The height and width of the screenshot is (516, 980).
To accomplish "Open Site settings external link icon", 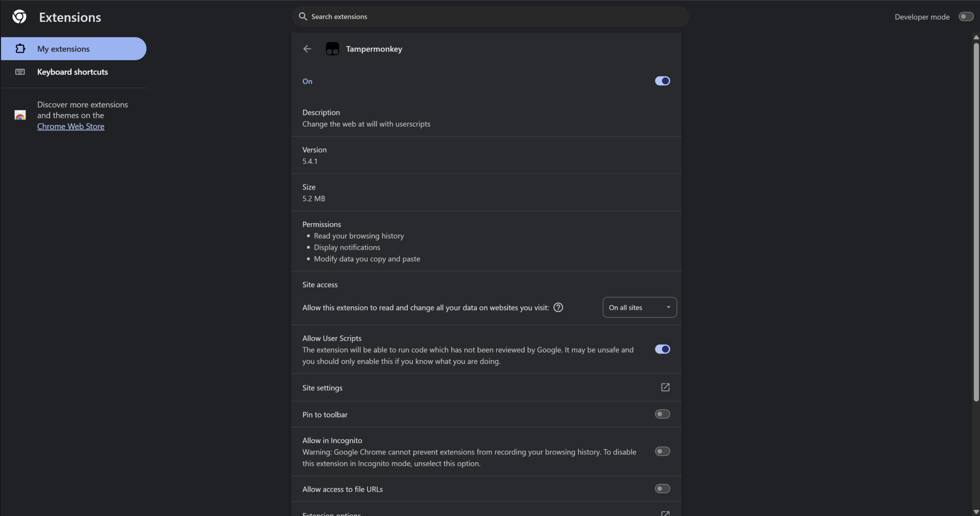I will (665, 387).
